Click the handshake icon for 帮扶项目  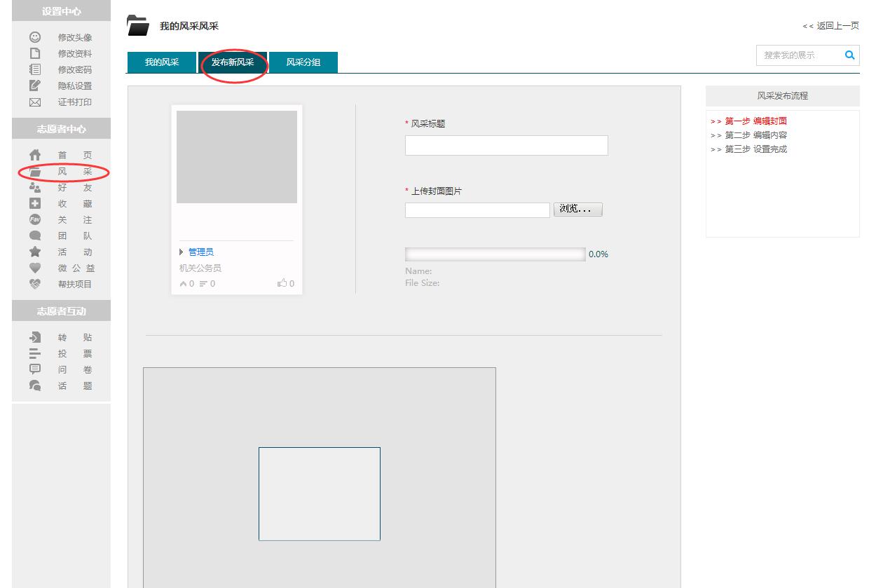[x=34, y=284]
